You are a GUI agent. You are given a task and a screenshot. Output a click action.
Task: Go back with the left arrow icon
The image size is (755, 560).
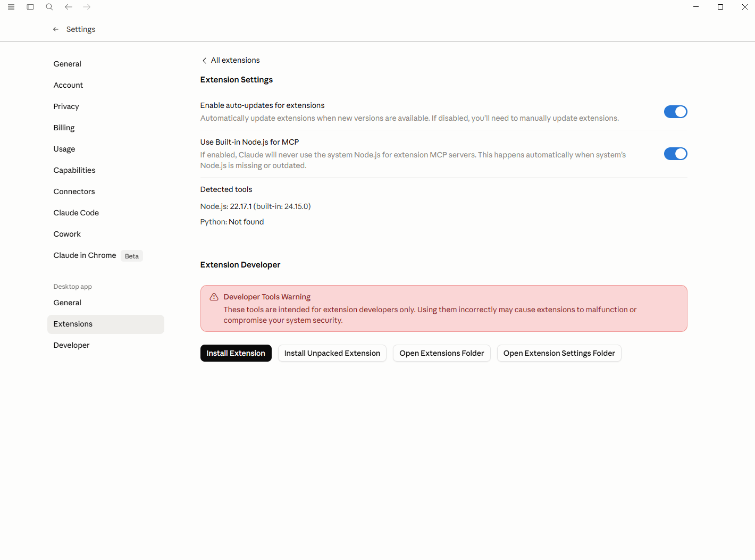coord(69,7)
